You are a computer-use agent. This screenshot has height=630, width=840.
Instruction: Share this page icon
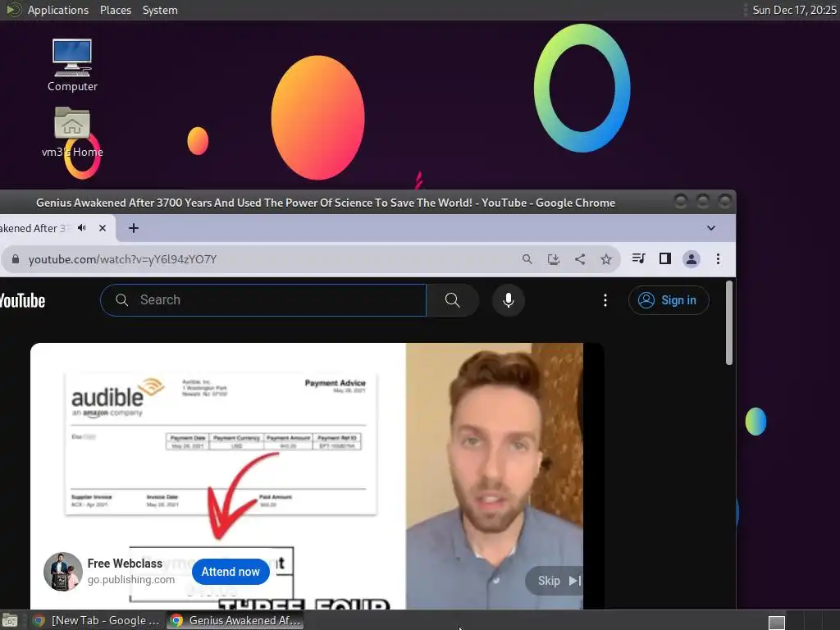tap(580, 259)
